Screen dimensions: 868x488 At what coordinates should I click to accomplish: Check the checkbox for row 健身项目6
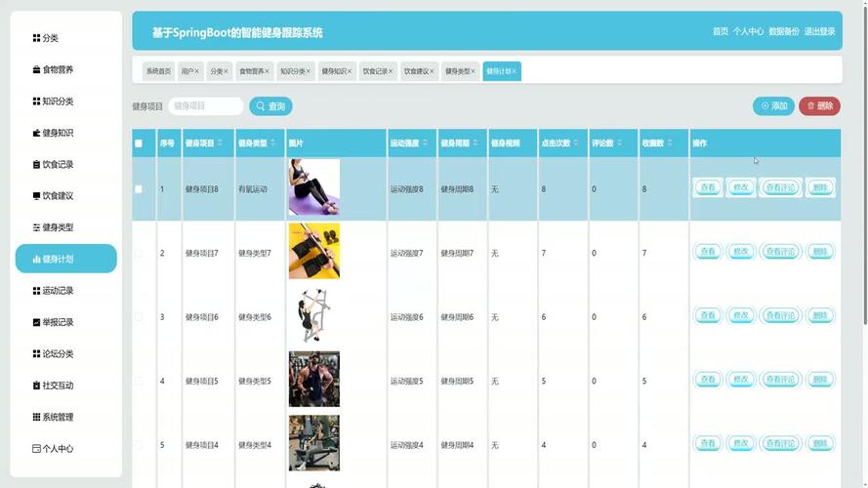139,317
